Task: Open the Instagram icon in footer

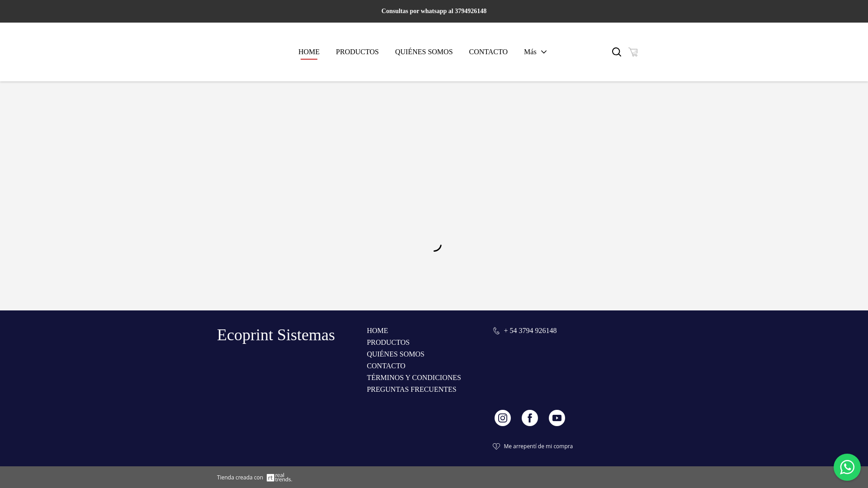Action: click(x=502, y=418)
